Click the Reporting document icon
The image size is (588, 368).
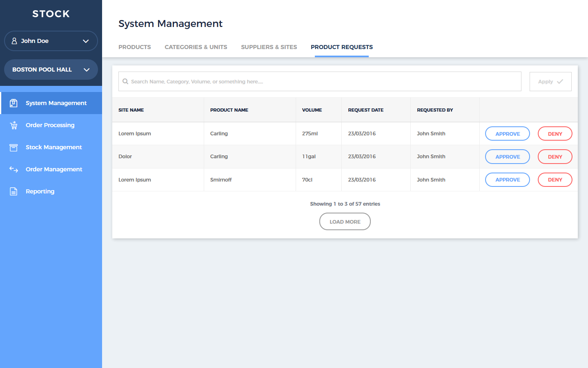click(x=13, y=191)
